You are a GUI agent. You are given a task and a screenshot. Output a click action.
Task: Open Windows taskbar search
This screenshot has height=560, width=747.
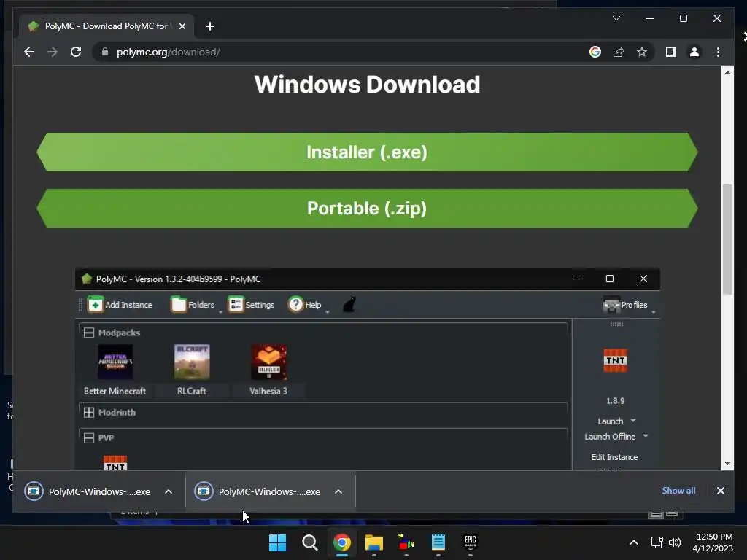point(309,542)
